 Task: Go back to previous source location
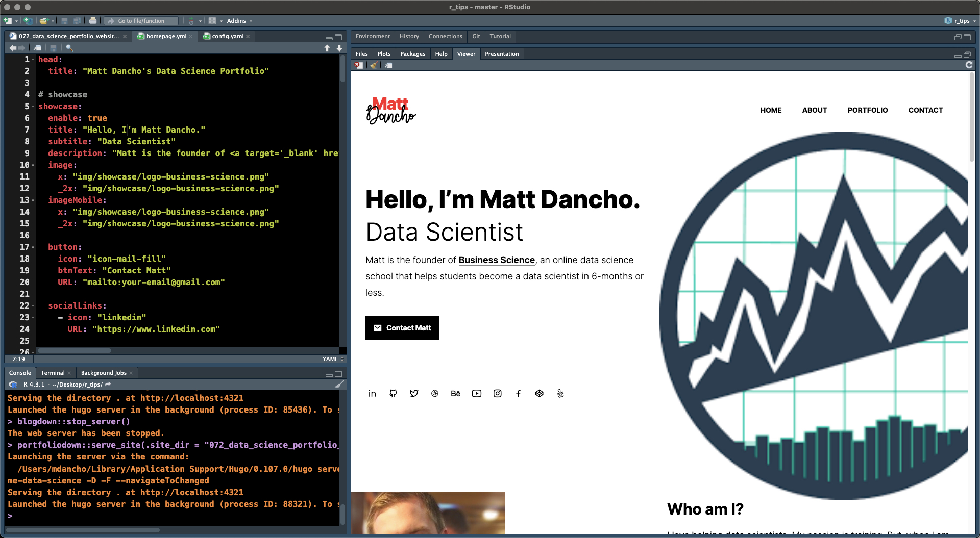click(13, 48)
